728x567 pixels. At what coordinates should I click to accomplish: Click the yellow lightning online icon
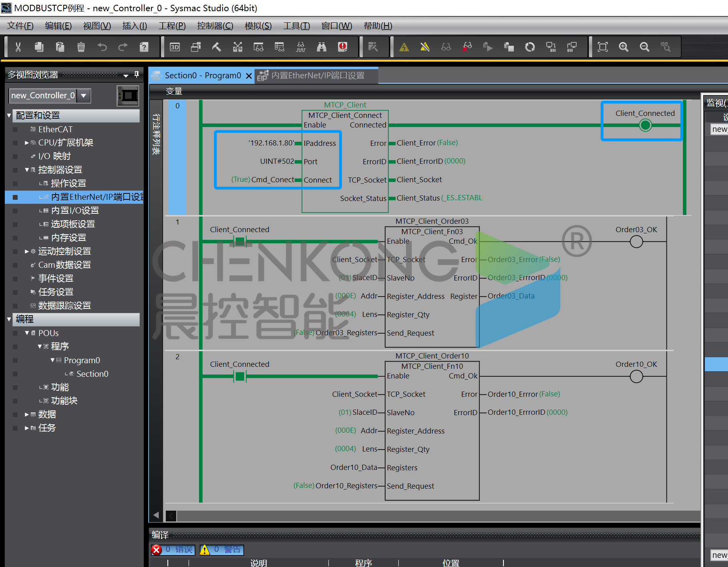[404, 47]
